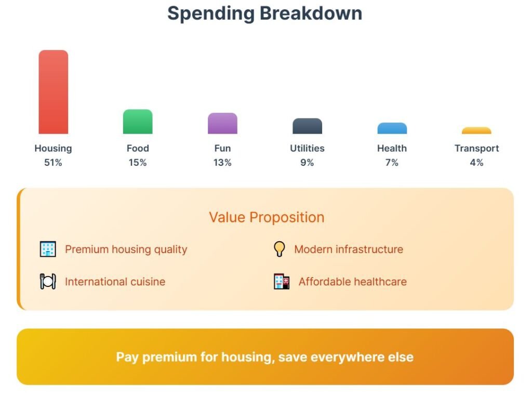Click the Pay premium for housing banner

(265, 357)
